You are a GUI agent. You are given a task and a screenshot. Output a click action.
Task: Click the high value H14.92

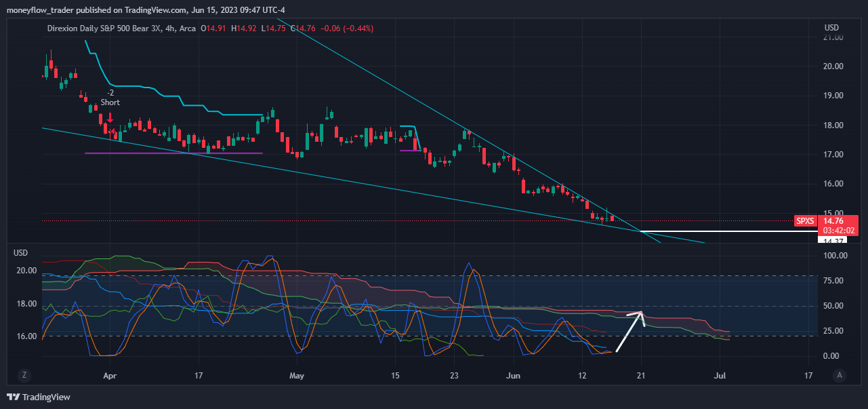click(245, 28)
